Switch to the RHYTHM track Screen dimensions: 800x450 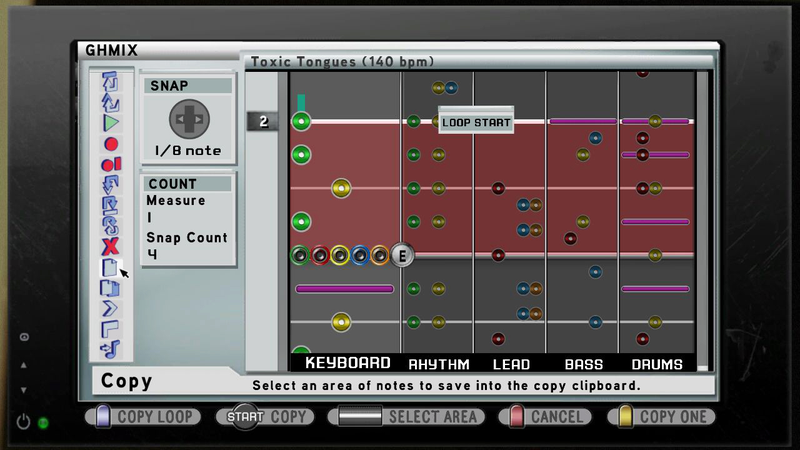[439, 364]
